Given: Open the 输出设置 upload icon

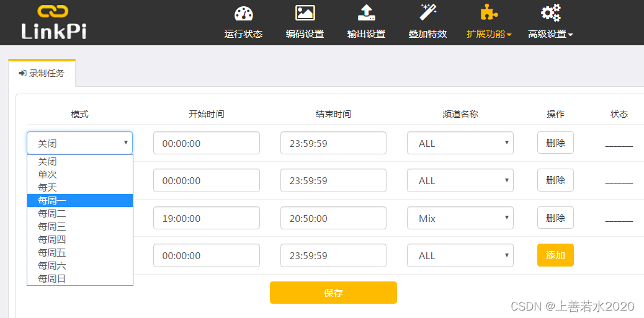Looking at the screenshot, I should pos(366,13).
